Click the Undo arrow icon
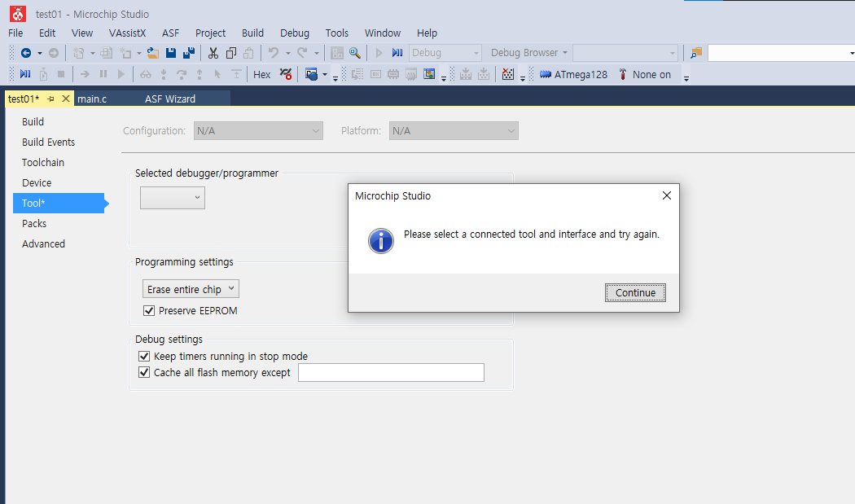The image size is (855, 504). click(x=274, y=53)
